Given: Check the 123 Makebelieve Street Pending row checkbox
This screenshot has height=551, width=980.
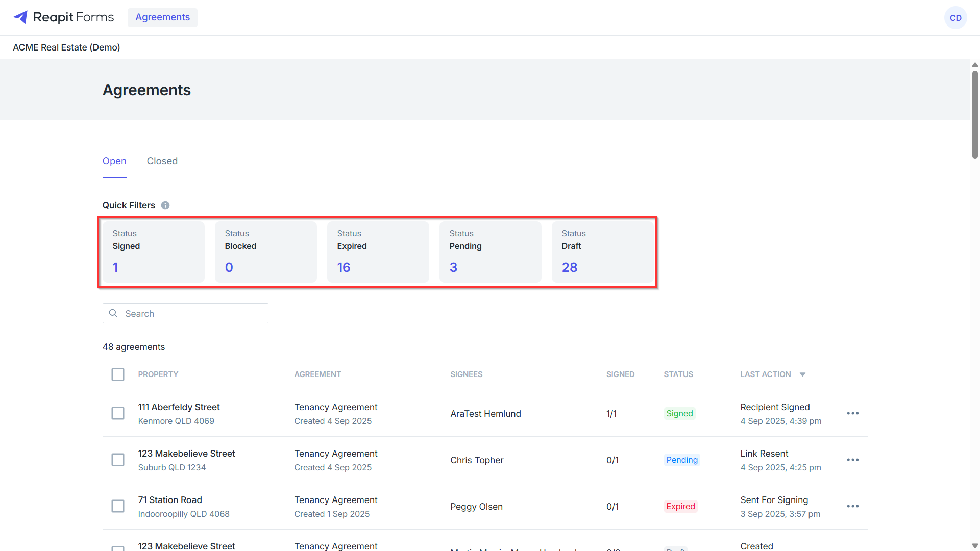Looking at the screenshot, I should [x=118, y=460].
